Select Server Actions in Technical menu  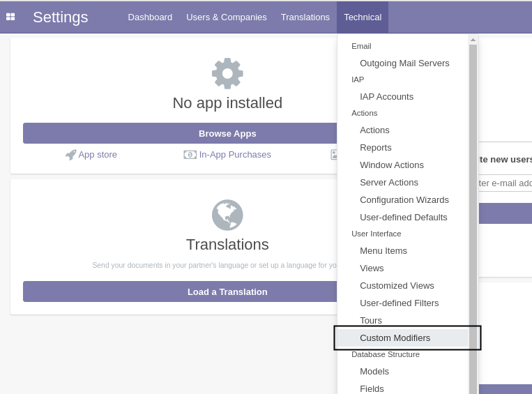point(388,182)
